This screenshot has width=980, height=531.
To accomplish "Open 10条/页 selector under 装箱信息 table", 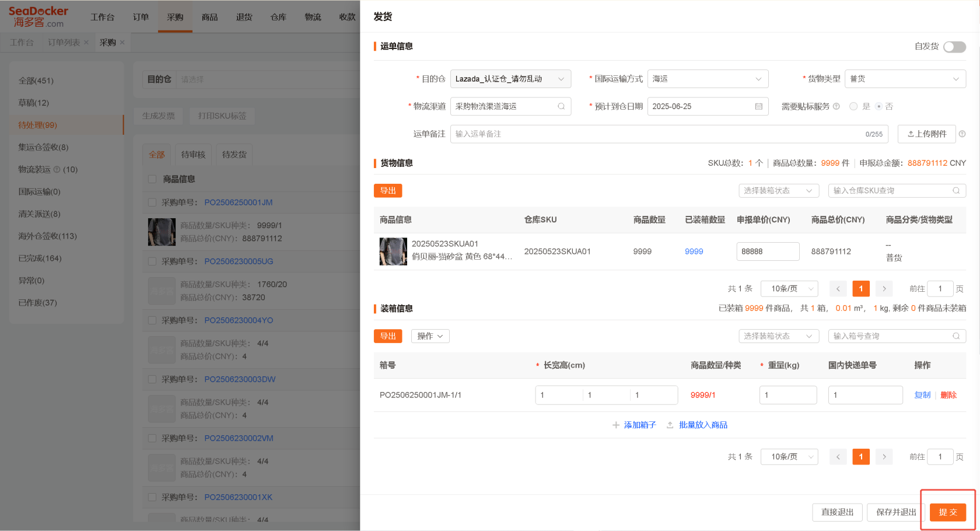I will pyautogui.click(x=789, y=457).
